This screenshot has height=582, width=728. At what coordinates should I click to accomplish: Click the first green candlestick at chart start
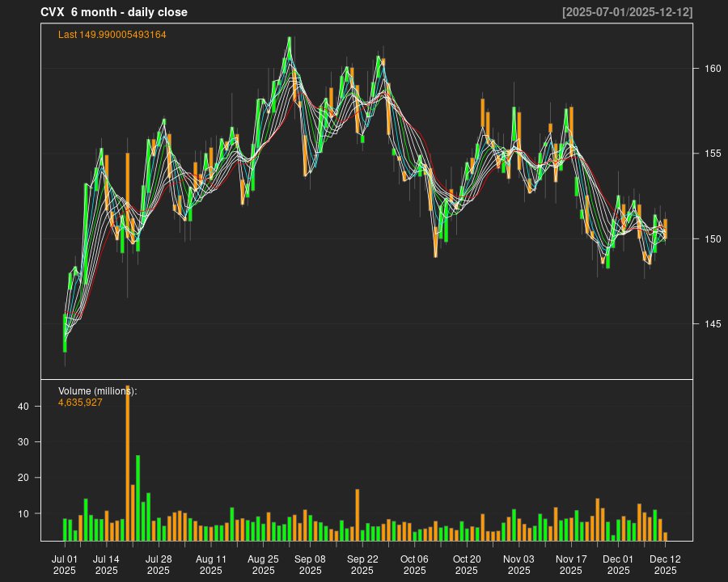click(65, 333)
